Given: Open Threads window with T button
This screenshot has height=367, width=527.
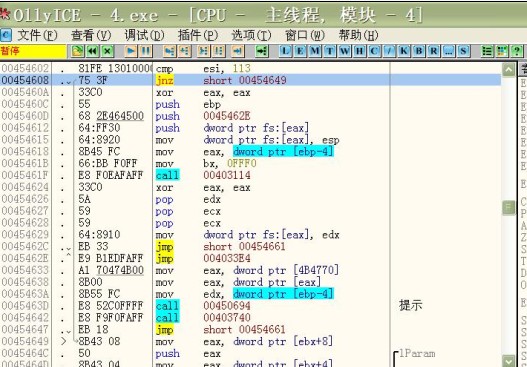Looking at the screenshot, I should 330,51.
